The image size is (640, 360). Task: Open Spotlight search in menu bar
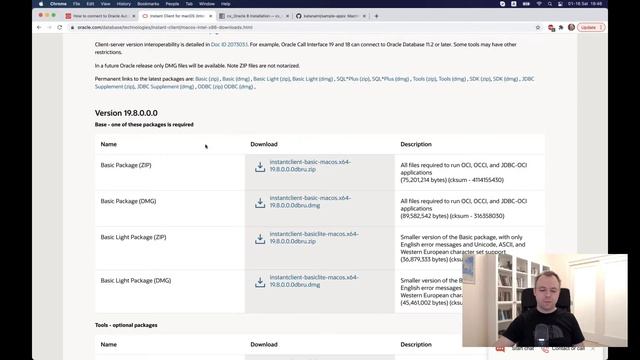(550, 4)
